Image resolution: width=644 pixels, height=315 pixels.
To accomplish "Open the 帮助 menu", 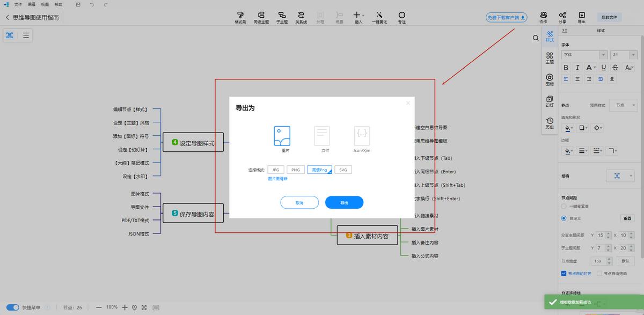I will [x=58, y=4].
